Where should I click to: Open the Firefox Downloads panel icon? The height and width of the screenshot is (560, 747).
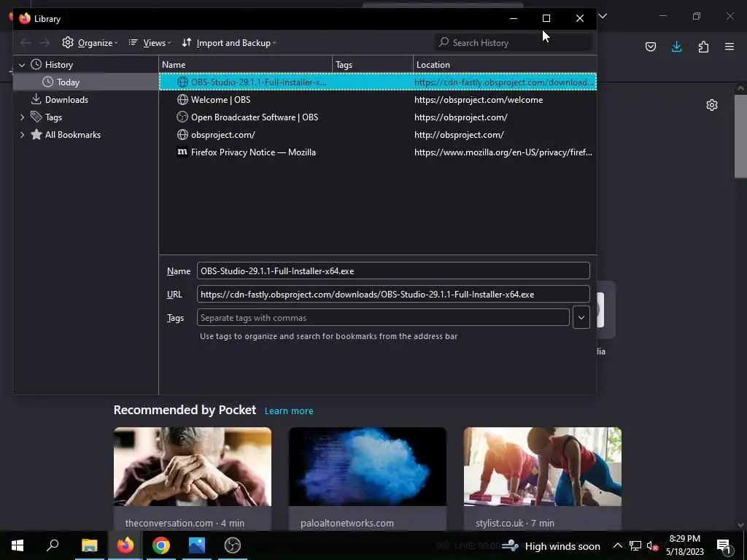tap(676, 47)
